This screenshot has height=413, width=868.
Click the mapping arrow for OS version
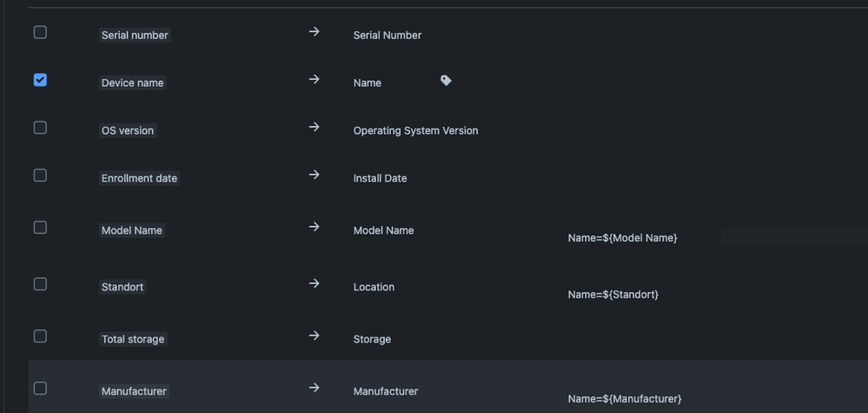pos(314,127)
